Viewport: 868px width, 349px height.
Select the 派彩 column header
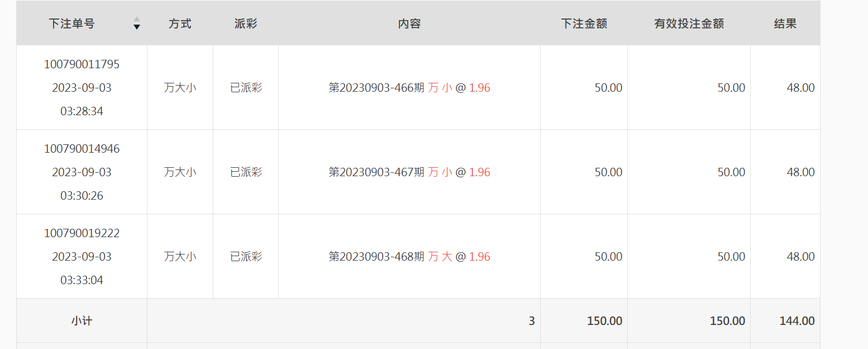click(x=246, y=23)
